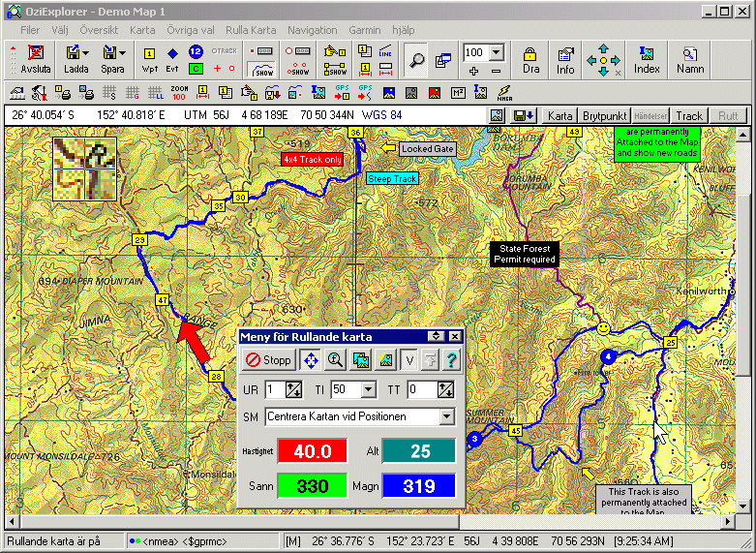The image size is (756, 553).
Task: Click the Namn name search icon
Action: 690,60
